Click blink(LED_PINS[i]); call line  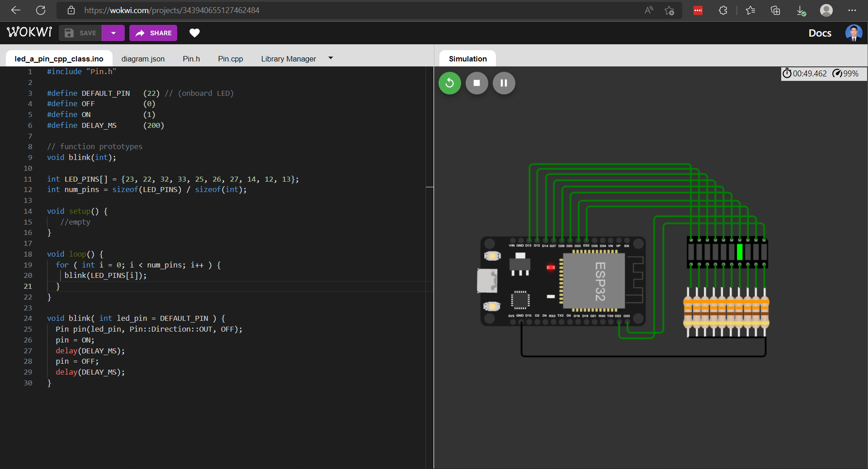tap(105, 275)
